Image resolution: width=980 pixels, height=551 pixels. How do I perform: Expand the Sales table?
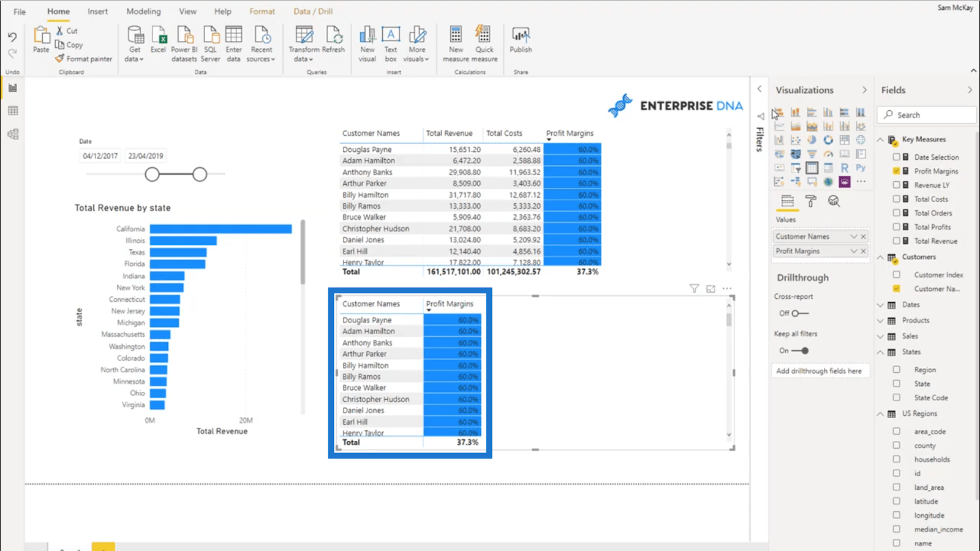[x=880, y=336]
